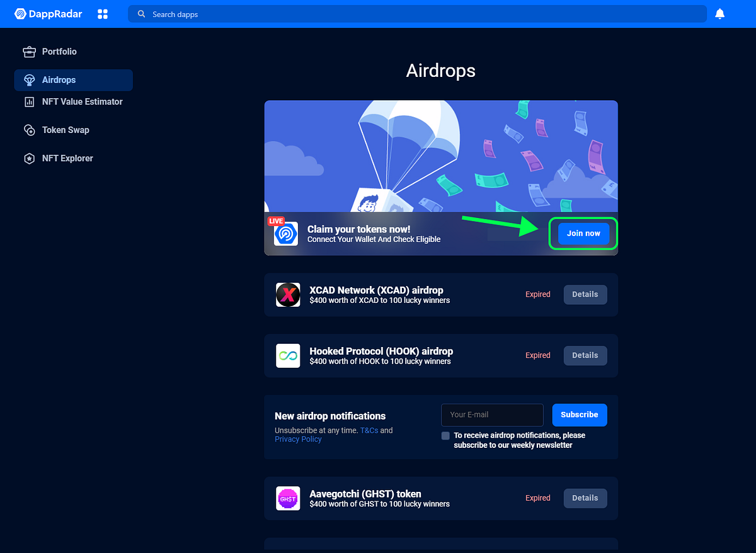Click the Subscribe button
Screen dimensions: 756x553
tap(580, 415)
